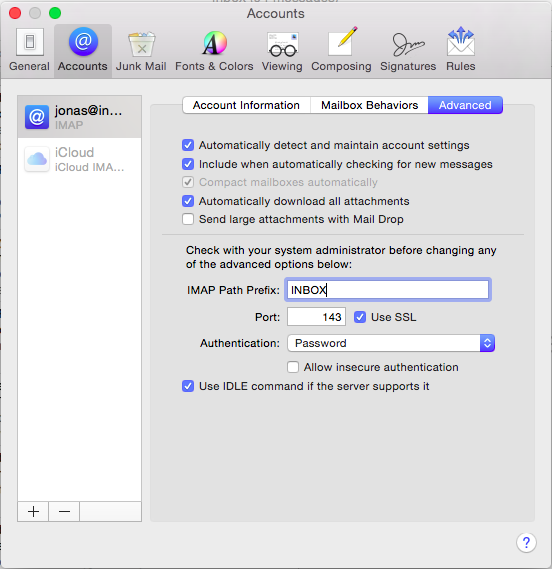Viewport: 552px width, 569px height.
Task: Enable Allow insecure authentication
Action: (x=293, y=367)
